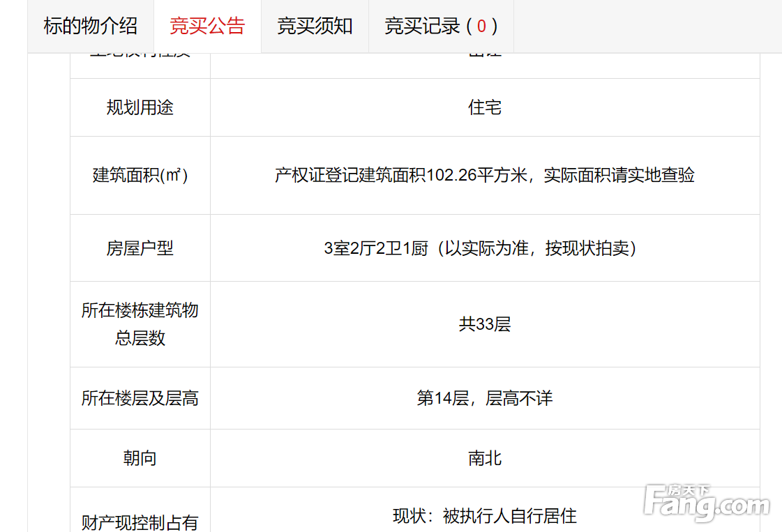This screenshot has height=532, width=782.
Task: Click the 现状：被执行人自行居住 text
Action: [485, 516]
